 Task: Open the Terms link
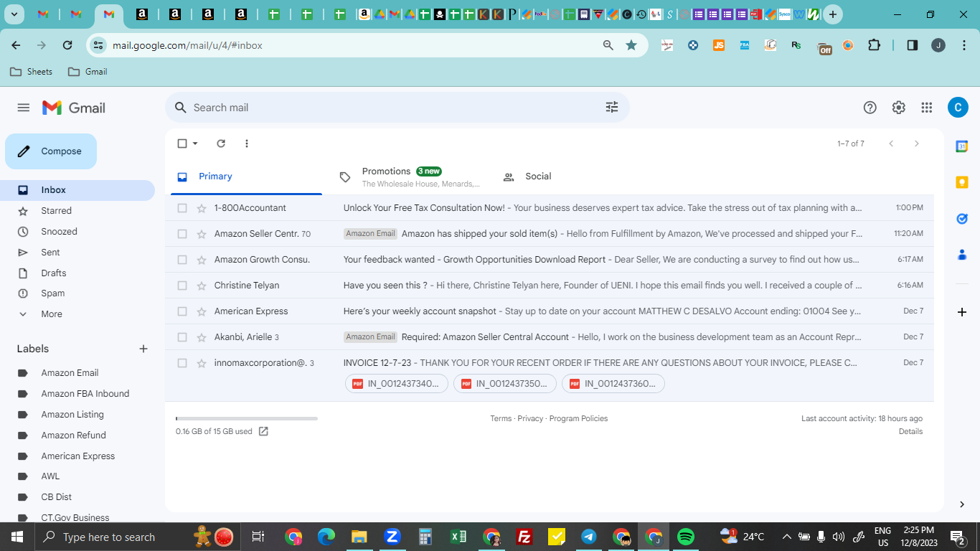pos(501,418)
